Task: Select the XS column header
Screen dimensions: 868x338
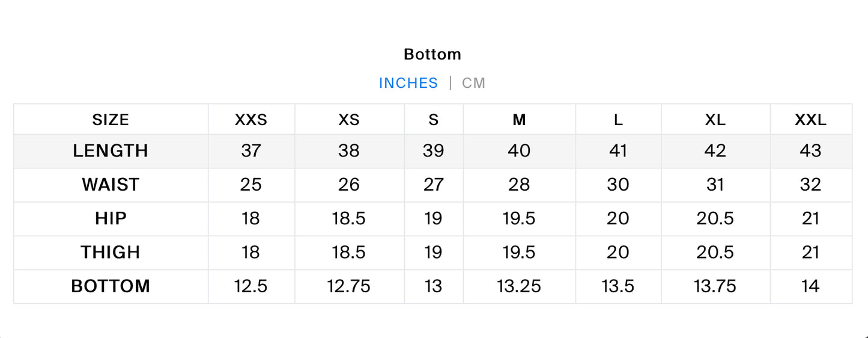Action: 349,120
